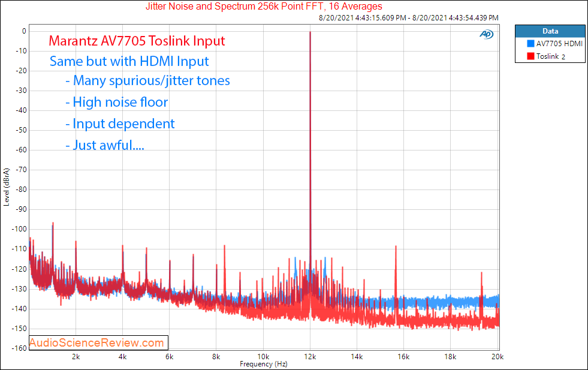Click the blue AV7705 HDMI legend swatch
This screenshot has height=370, width=588.
(530, 44)
